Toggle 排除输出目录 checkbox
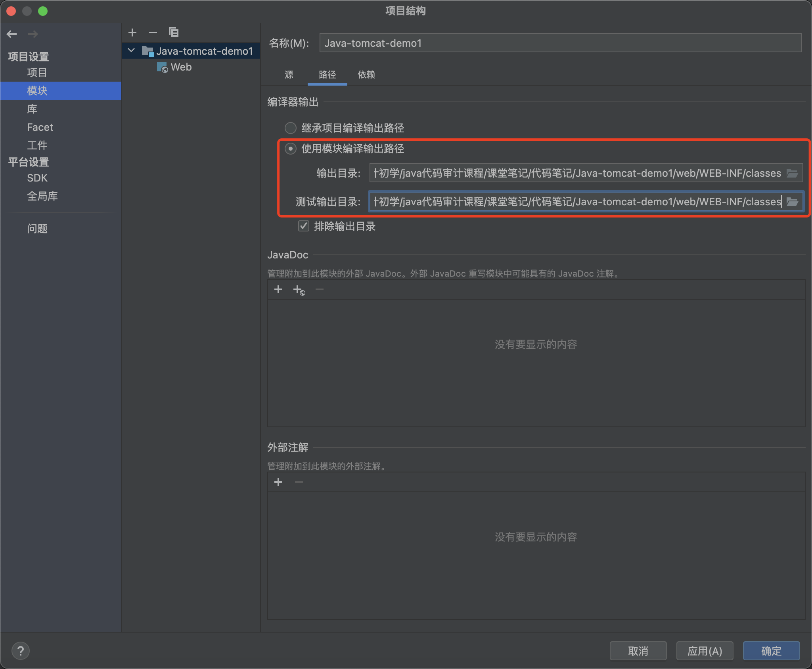 [304, 226]
